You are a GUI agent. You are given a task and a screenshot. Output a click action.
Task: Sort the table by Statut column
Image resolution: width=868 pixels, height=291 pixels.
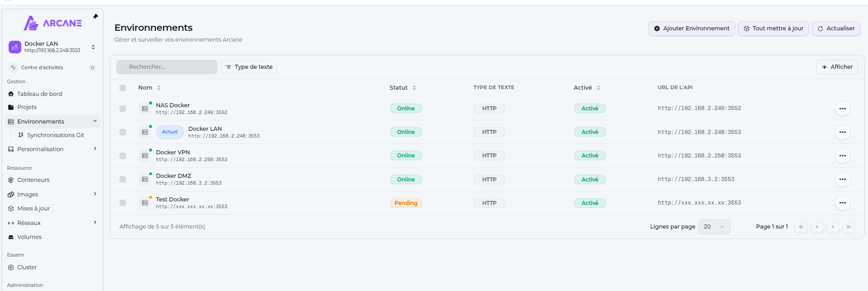403,88
